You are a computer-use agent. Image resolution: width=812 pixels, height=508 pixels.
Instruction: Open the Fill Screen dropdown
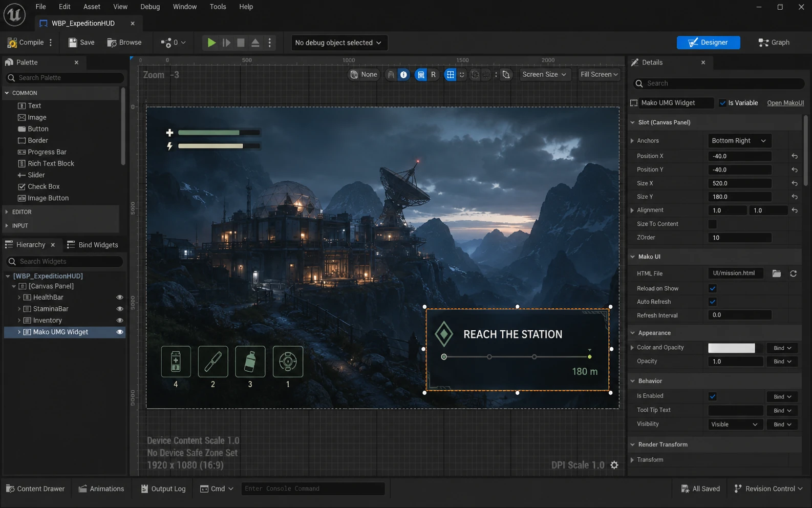(x=599, y=75)
